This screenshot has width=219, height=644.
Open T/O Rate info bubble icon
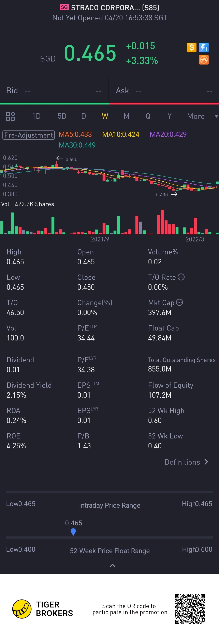click(181, 277)
